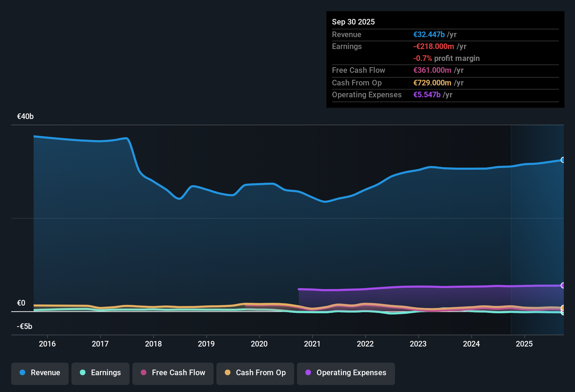
Task: Click the 2020 x-axis label
Action: click(259, 344)
